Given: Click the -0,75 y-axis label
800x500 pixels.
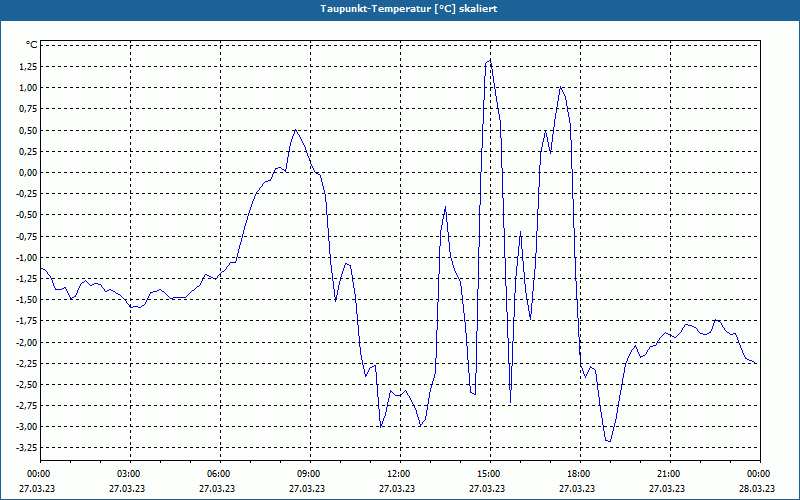Looking at the screenshot, I should pyautogui.click(x=27, y=236).
